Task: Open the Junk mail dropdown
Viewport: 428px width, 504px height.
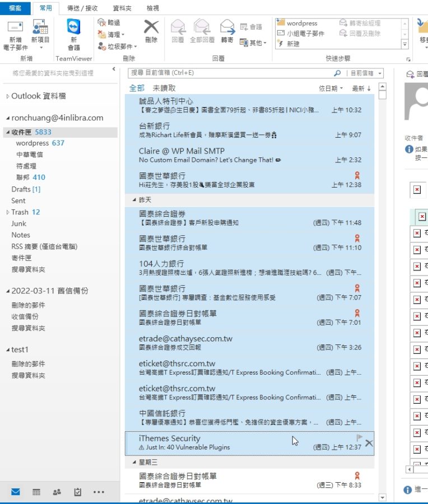Action: point(118,46)
